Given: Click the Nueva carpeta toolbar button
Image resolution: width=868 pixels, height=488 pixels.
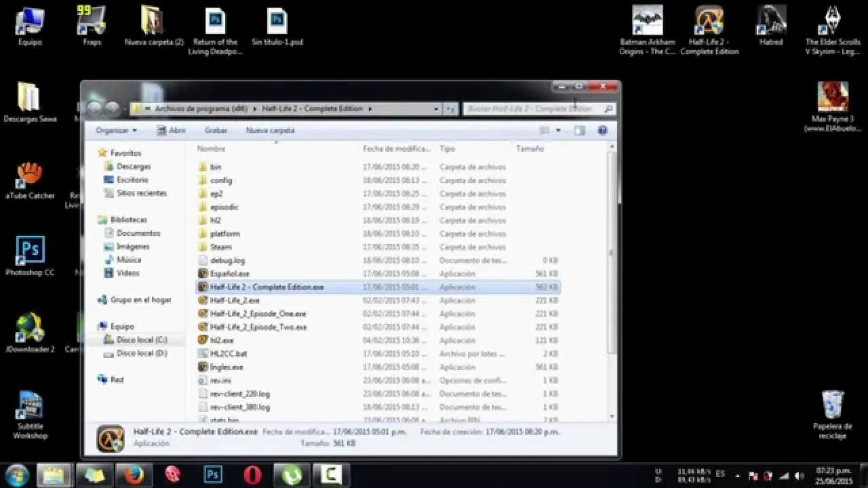Looking at the screenshot, I should pos(270,130).
